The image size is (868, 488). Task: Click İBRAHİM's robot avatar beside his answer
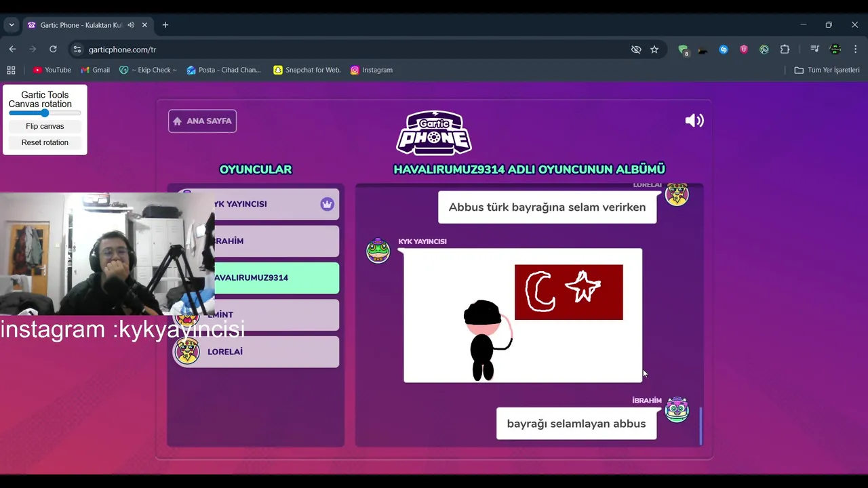pos(677,409)
